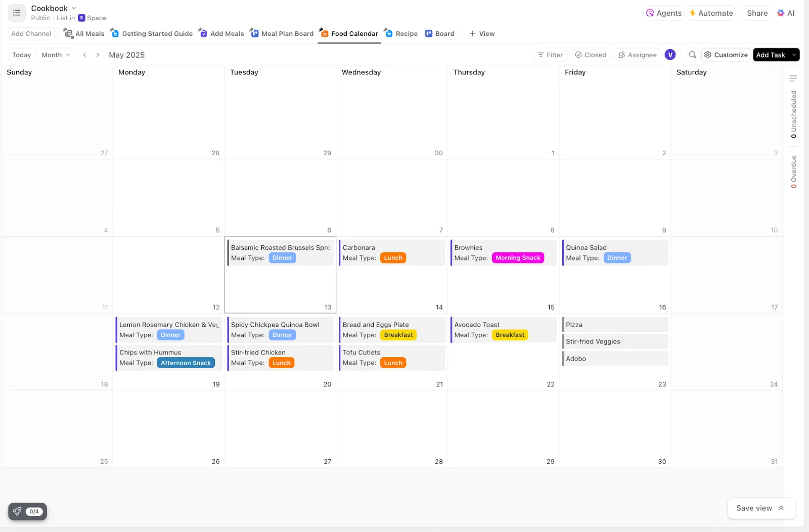This screenshot has width=809, height=532.
Task: Click the Share button
Action: (757, 13)
